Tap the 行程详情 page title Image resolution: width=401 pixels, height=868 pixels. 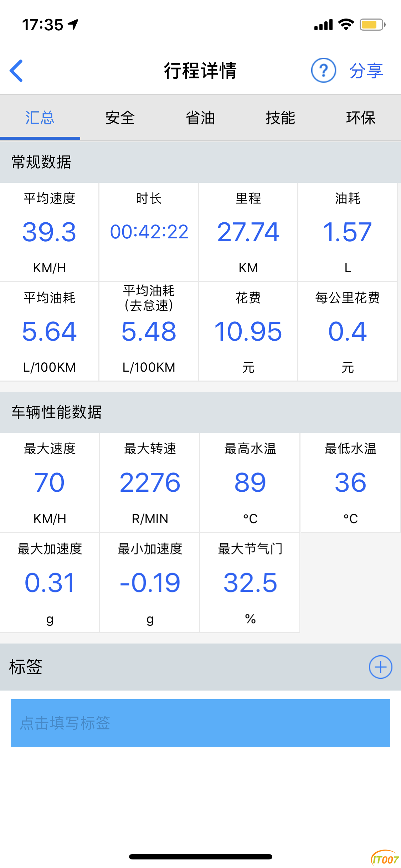[200, 71]
